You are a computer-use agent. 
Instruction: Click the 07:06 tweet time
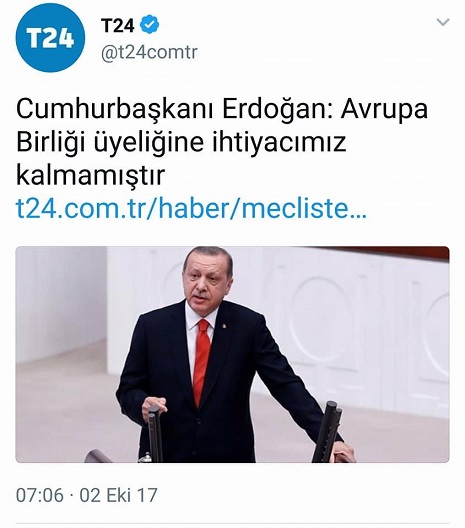click(x=40, y=495)
